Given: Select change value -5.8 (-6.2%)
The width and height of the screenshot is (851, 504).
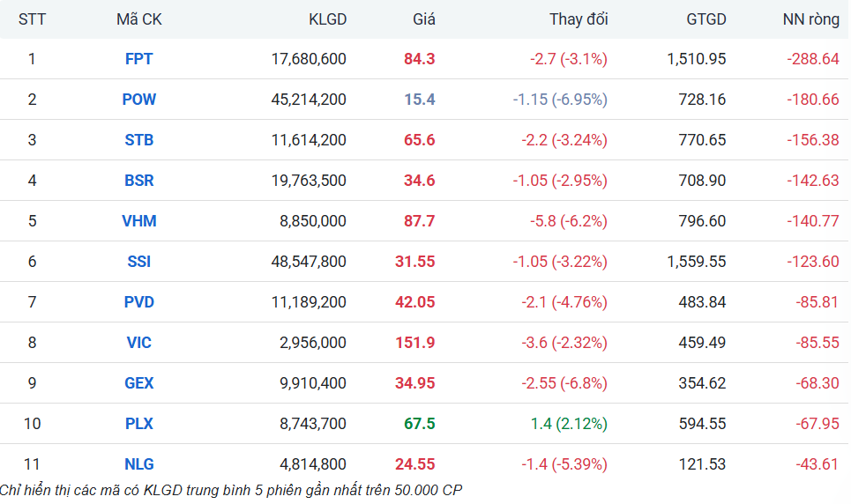Looking at the screenshot, I should click(569, 221).
